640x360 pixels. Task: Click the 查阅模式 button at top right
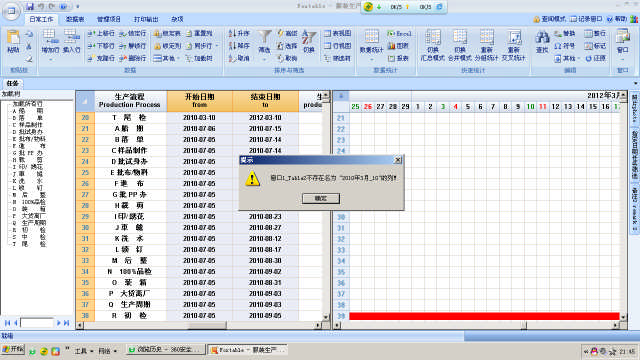tap(550, 19)
